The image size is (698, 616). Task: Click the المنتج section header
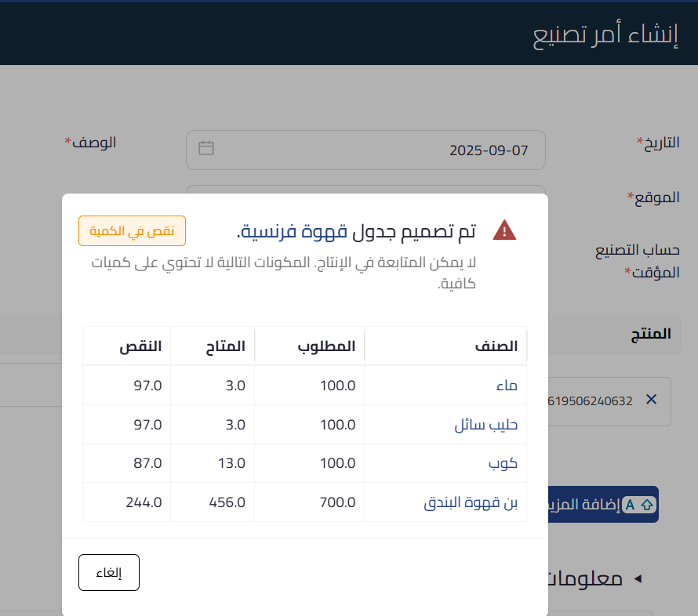(653, 333)
